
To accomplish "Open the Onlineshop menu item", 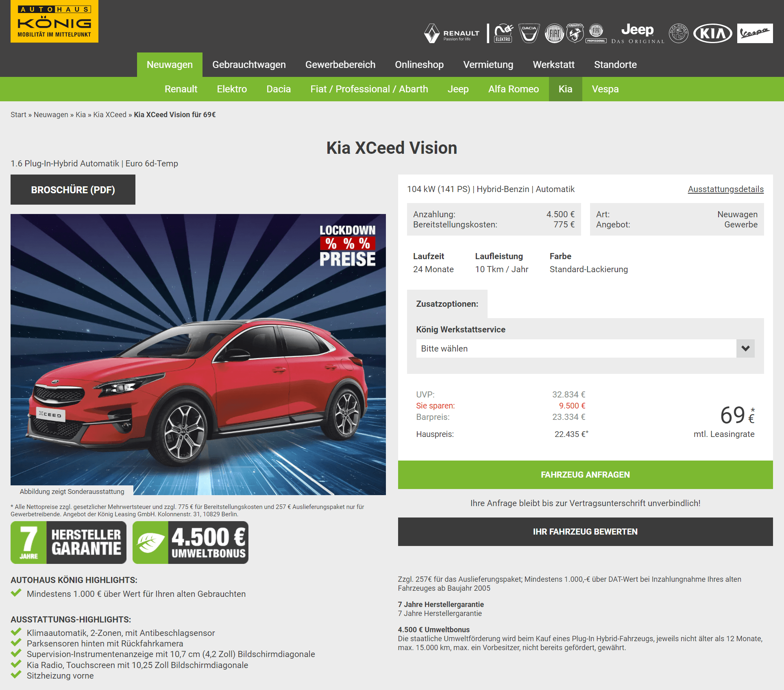I will point(419,65).
